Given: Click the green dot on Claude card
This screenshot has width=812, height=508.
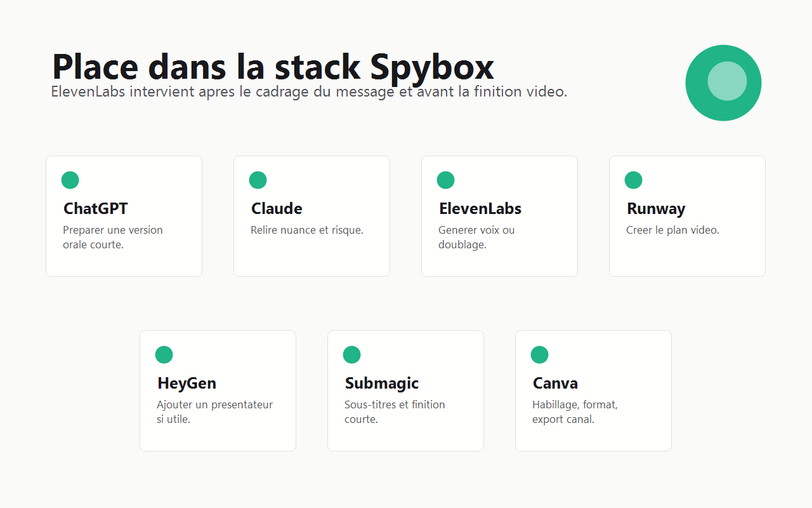Looking at the screenshot, I should (x=258, y=180).
